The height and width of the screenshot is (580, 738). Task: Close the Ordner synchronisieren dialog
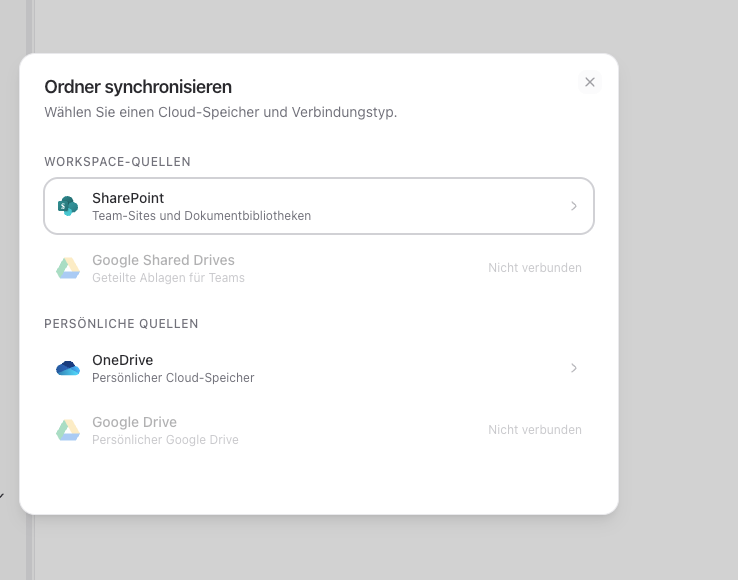click(590, 82)
